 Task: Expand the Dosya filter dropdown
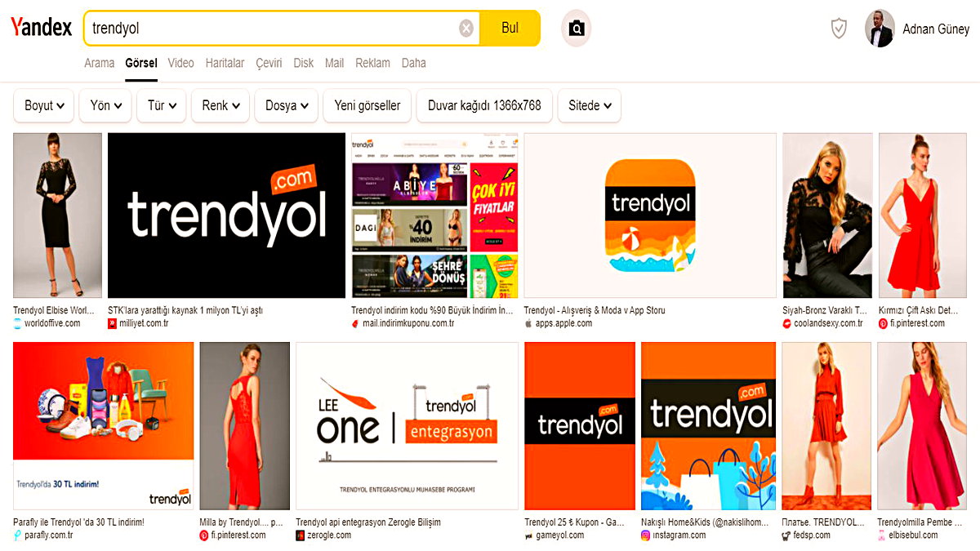[287, 105]
